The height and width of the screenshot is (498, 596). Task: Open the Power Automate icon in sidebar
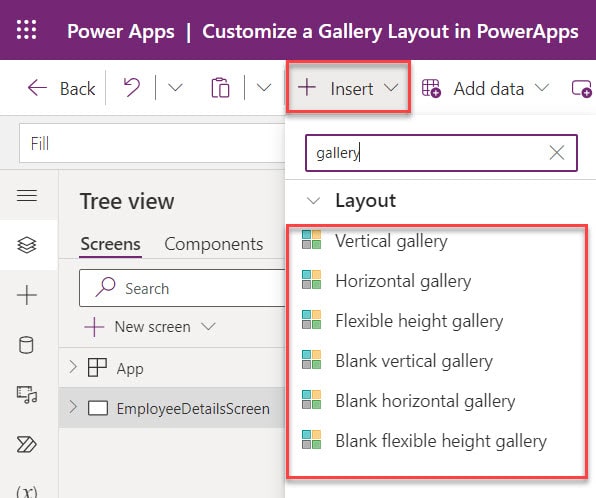(x=27, y=444)
